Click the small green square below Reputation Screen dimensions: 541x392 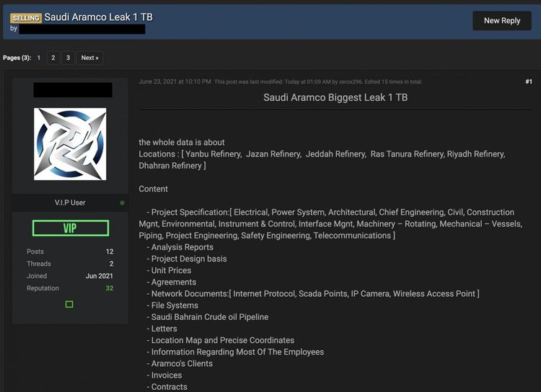[x=69, y=304]
